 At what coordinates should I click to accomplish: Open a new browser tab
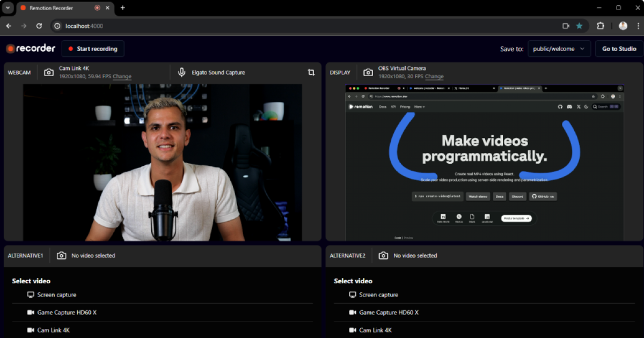pyautogui.click(x=122, y=8)
